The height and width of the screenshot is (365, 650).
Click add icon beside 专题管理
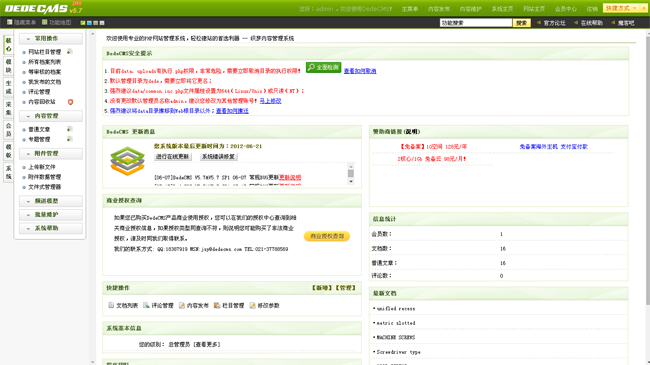(70, 139)
